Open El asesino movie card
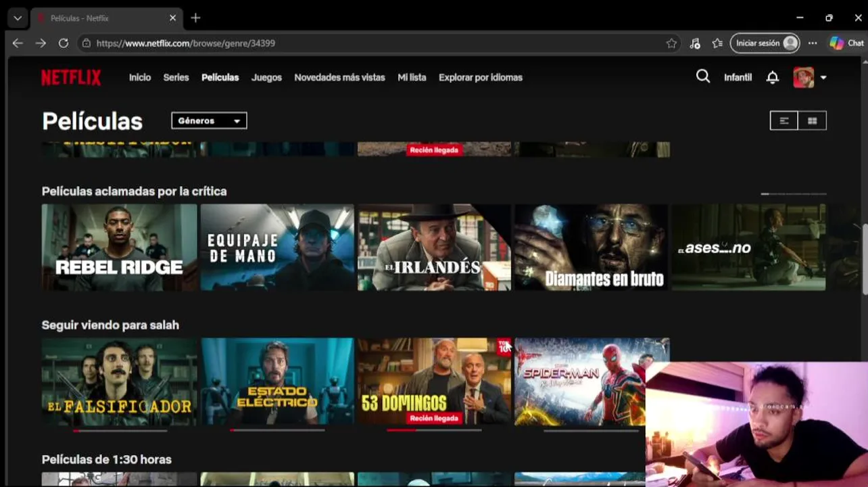Screen dimensions: 868x487 [748, 248]
